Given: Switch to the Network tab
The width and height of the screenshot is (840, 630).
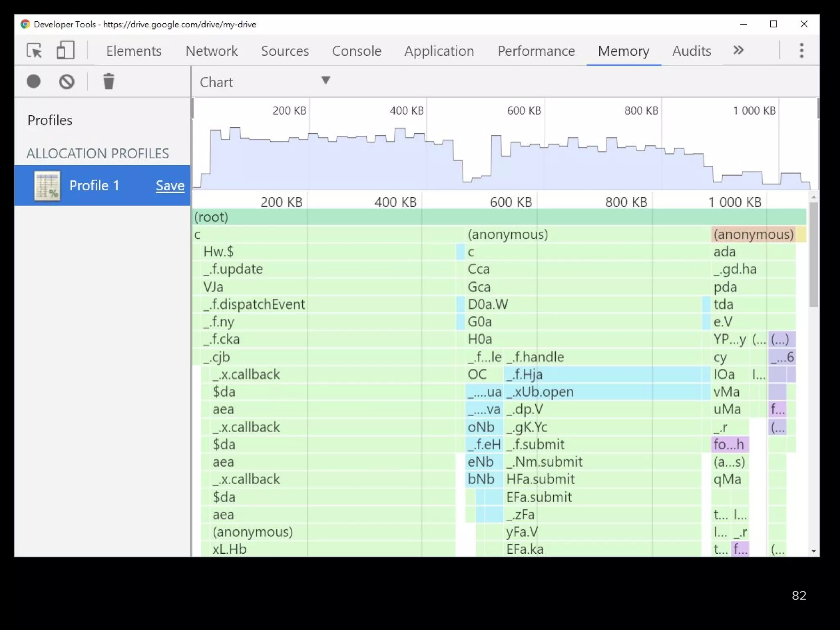Looking at the screenshot, I should (212, 51).
